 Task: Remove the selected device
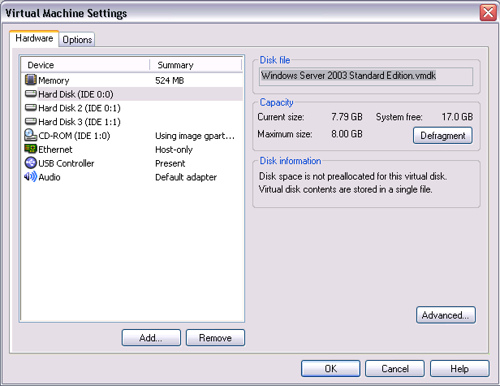[215, 338]
